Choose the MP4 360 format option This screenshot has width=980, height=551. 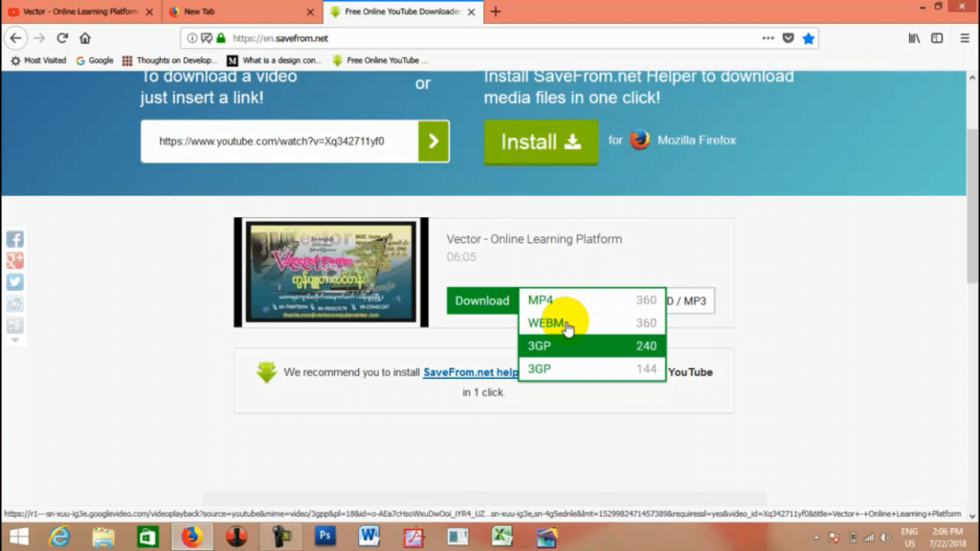pyautogui.click(x=591, y=299)
